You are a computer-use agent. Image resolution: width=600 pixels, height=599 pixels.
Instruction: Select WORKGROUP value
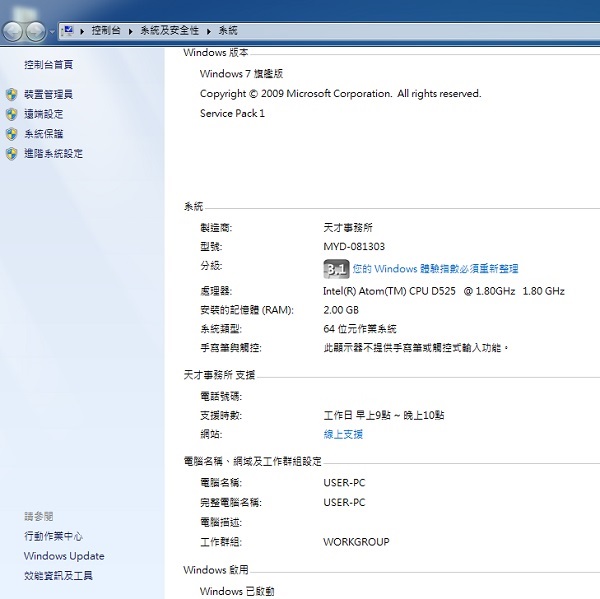pyautogui.click(x=356, y=542)
